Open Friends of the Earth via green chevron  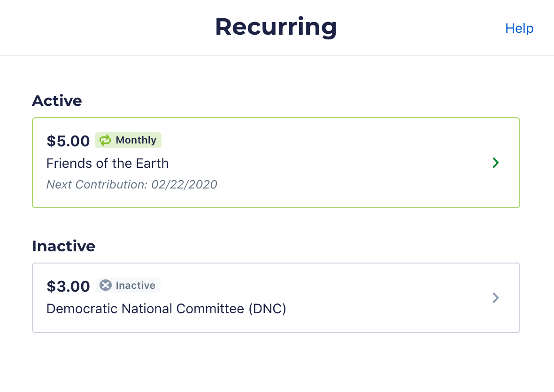click(x=496, y=163)
